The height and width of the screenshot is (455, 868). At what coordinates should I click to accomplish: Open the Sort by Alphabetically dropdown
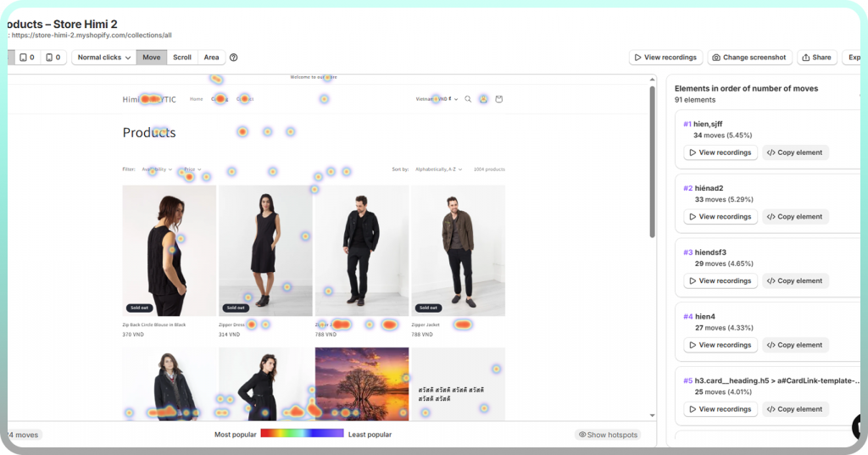point(438,169)
